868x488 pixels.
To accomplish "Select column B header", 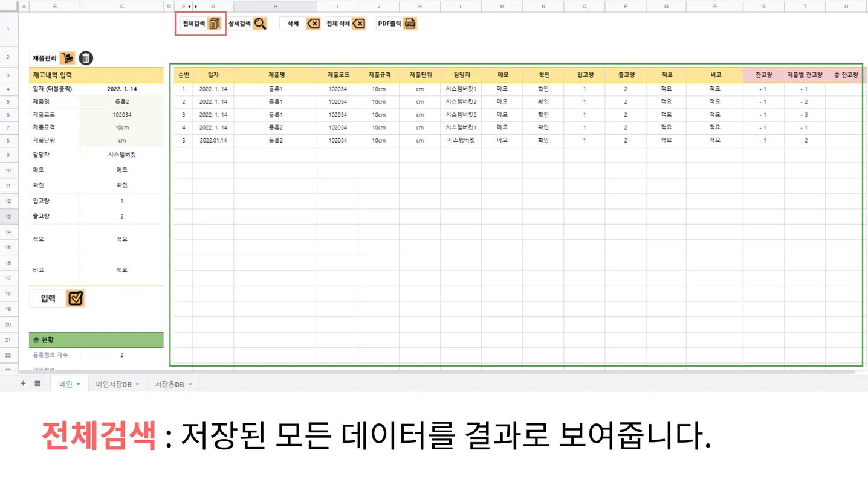I will pos(55,6).
